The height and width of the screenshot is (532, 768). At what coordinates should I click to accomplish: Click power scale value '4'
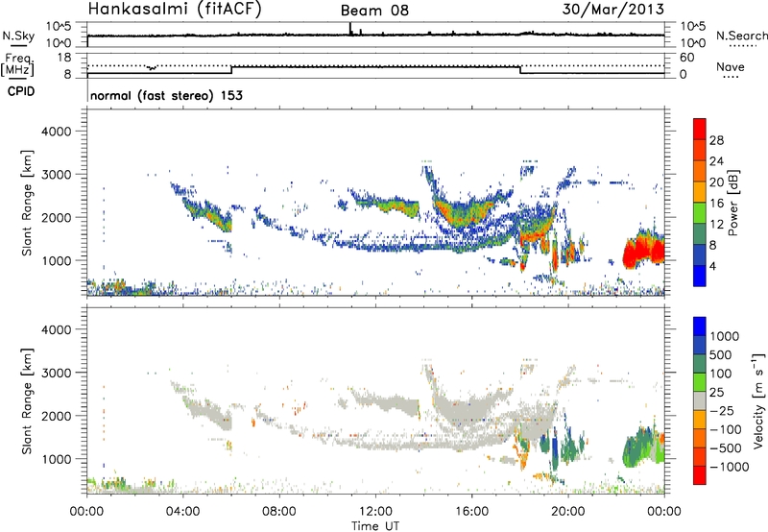pos(712,267)
